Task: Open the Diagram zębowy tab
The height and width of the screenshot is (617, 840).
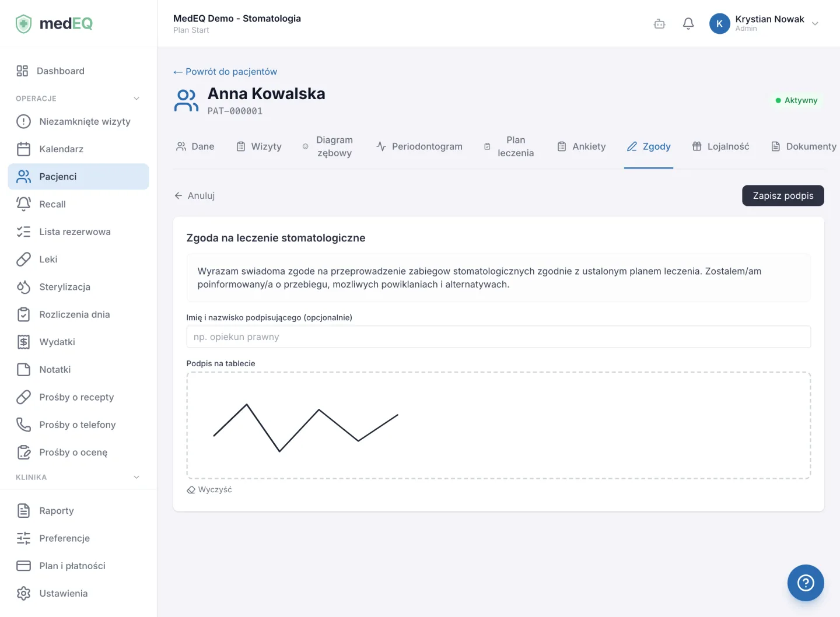Action: (328, 146)
